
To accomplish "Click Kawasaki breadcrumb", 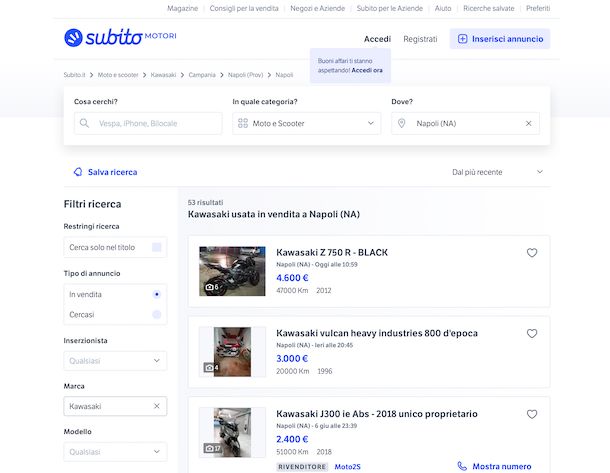I will click(x=163, y=75).
